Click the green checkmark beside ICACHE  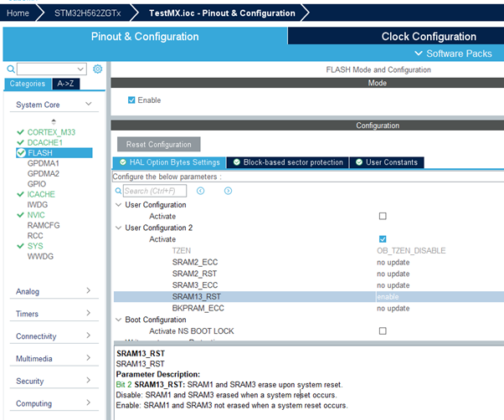coord(20,194)
